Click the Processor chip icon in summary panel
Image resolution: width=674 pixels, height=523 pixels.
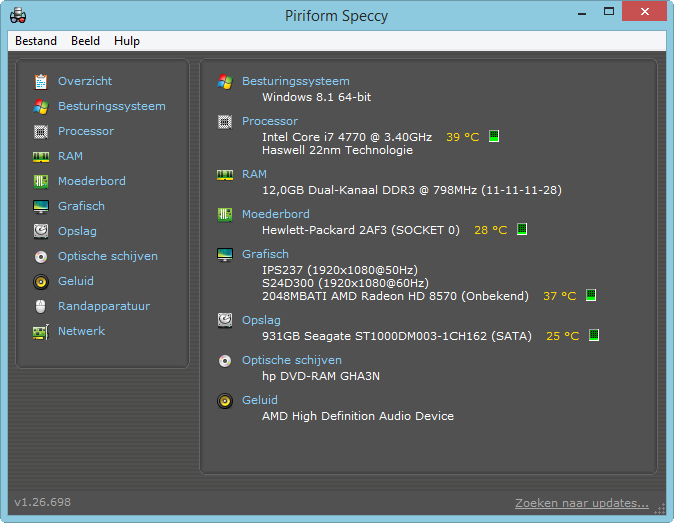coord(225,122)
